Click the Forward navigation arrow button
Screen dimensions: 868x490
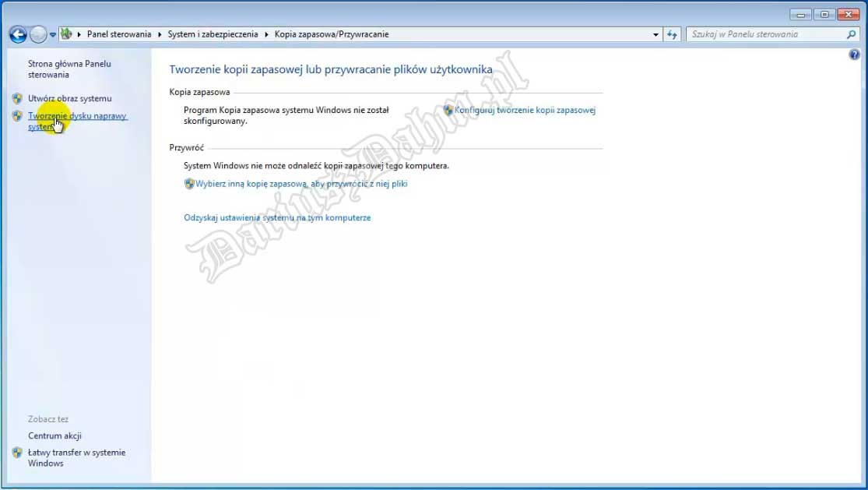tap(38, 34)
